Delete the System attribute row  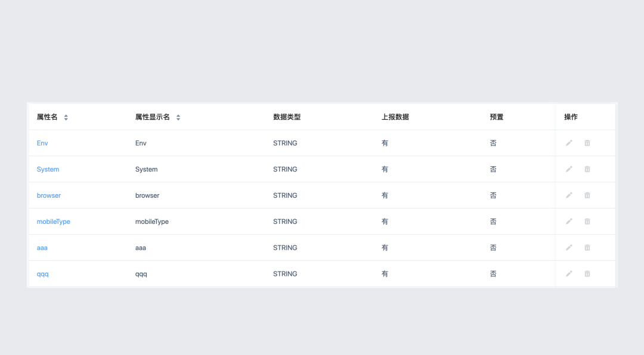point(587,169)
